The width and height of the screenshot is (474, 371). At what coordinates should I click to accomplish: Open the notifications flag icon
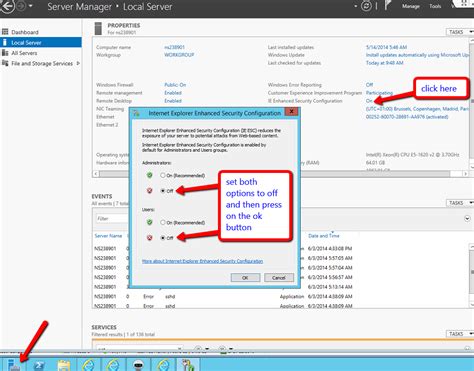tap(387, 6)
